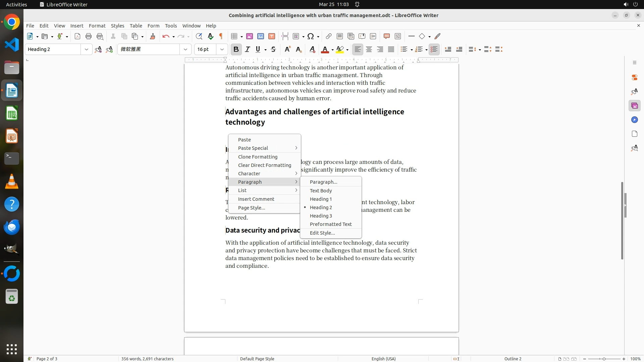
Task: Expand the paragraph style Heading 2 dropdown
Action: (x=87, y=49)
